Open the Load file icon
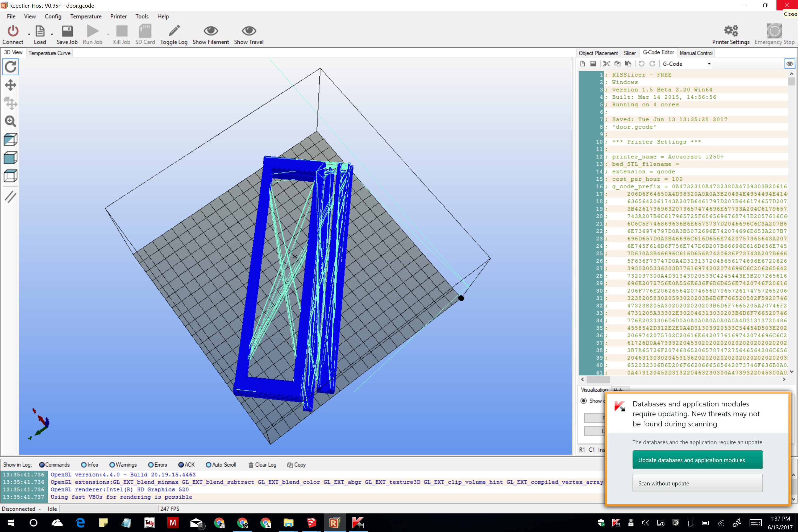This screenshot has height=532, width=798. click(40, 31)
